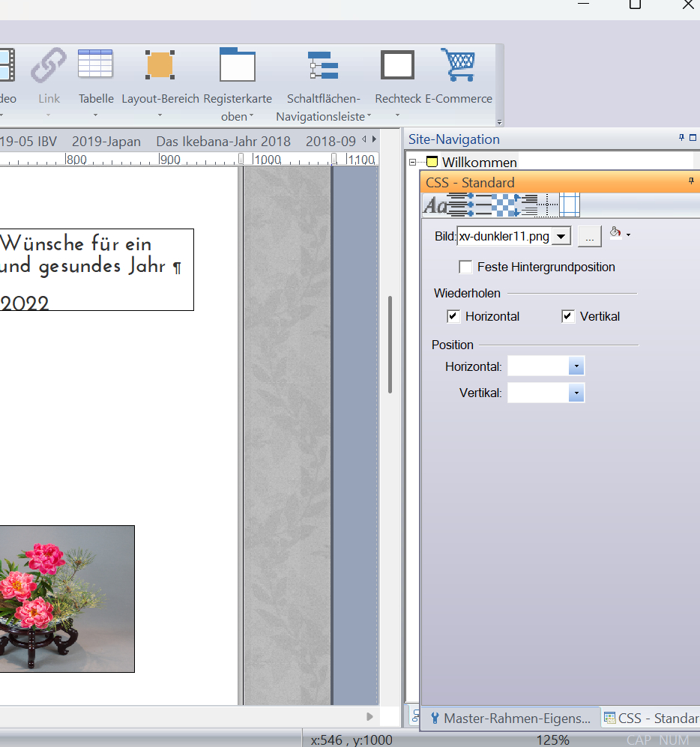
Task: Click the Registerkarte oben icon
Action: coord(237,65)
